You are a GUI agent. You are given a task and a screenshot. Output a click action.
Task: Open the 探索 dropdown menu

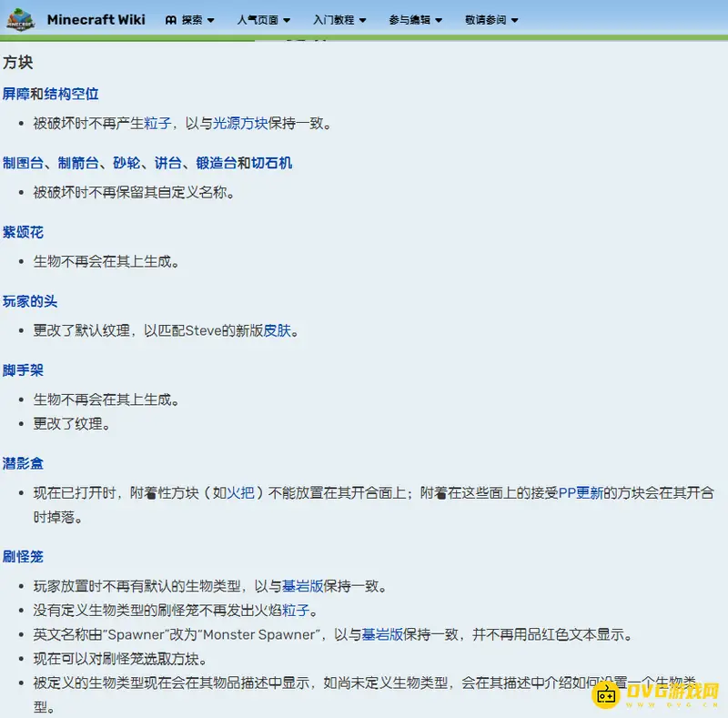[x=190, y=20]
